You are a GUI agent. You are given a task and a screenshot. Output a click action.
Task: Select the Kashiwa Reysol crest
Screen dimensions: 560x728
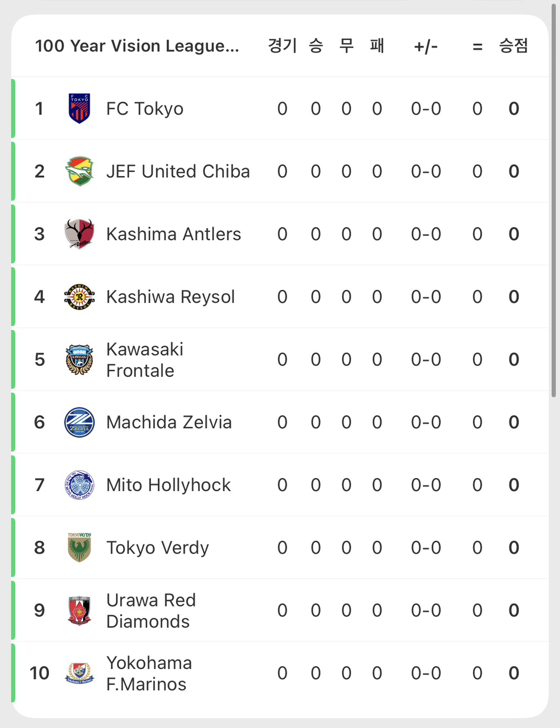tap(79, 297)
